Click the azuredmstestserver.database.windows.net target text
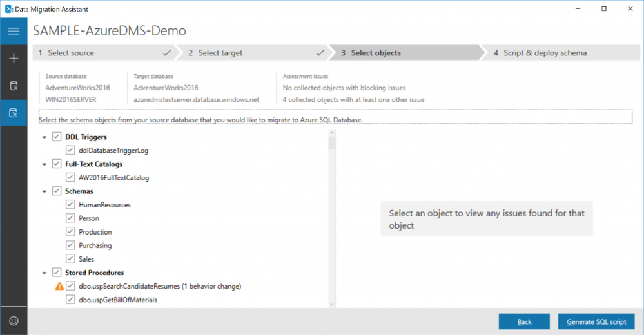This screenshot has width=644, height=335. (197, 99)
